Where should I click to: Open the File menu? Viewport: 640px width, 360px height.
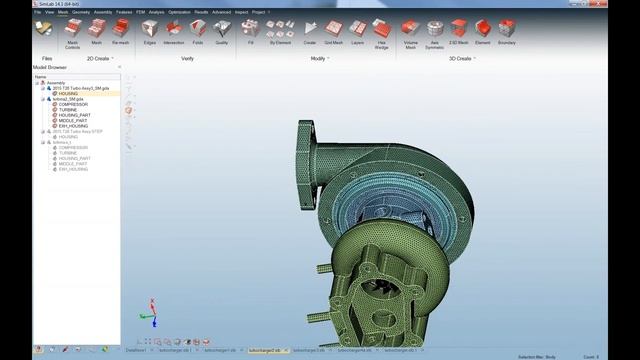coord(38,12)
